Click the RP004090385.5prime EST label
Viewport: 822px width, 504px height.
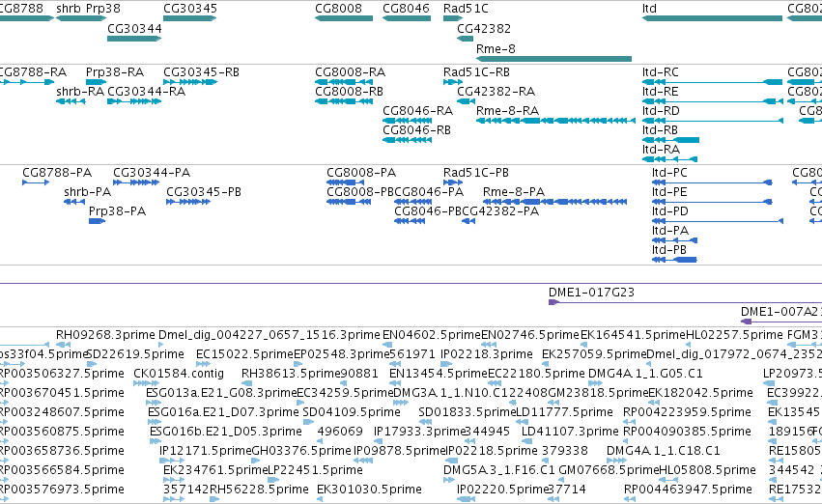(688, 432)
